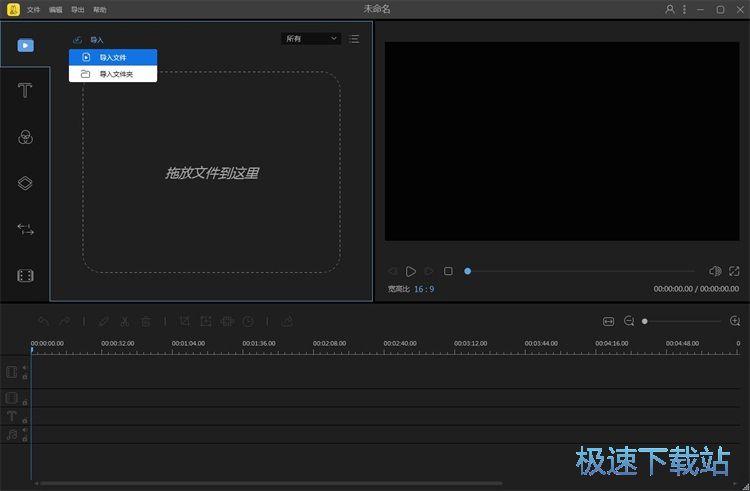Image resolution: width=750 pixels, height=491 pixels.
Task: Zoom in timeline with plus magnifier
Action: (x=735, y=321)
